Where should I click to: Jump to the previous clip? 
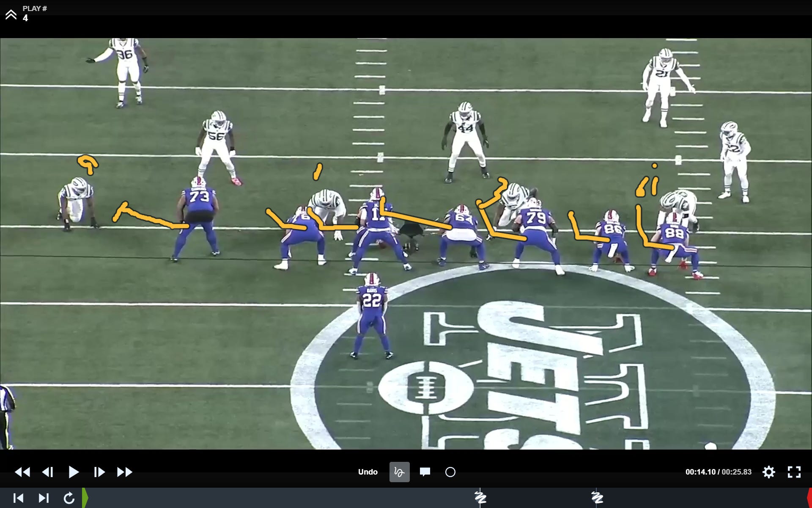[18, 498]
